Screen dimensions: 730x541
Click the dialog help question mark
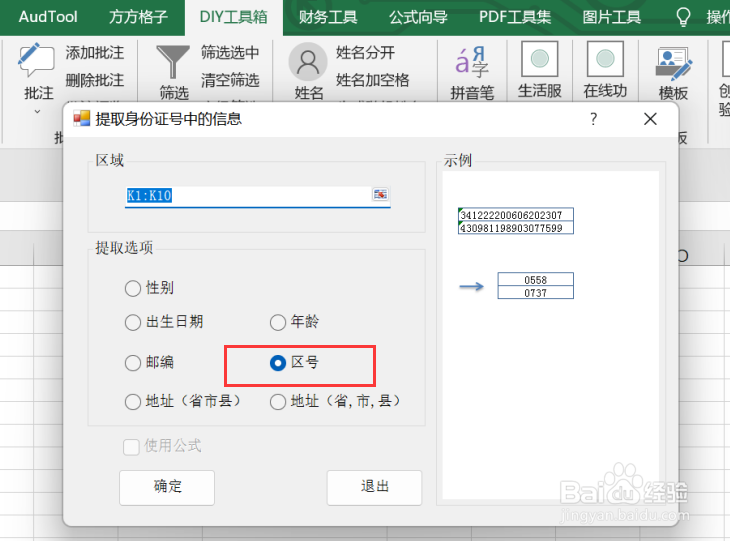pos(593,119)
